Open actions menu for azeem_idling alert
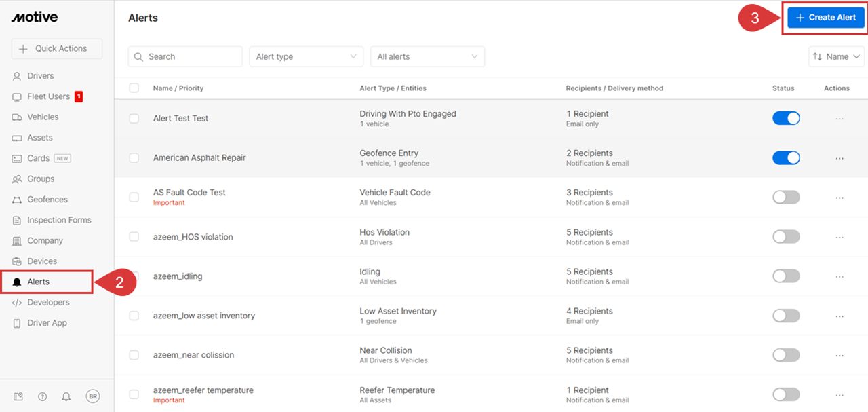The image size is (868, 412). [840, 277]
